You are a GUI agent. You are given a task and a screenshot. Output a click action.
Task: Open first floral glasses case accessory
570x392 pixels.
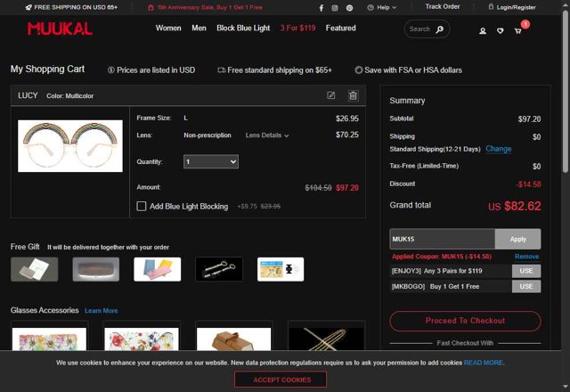(x=50, y=339)
